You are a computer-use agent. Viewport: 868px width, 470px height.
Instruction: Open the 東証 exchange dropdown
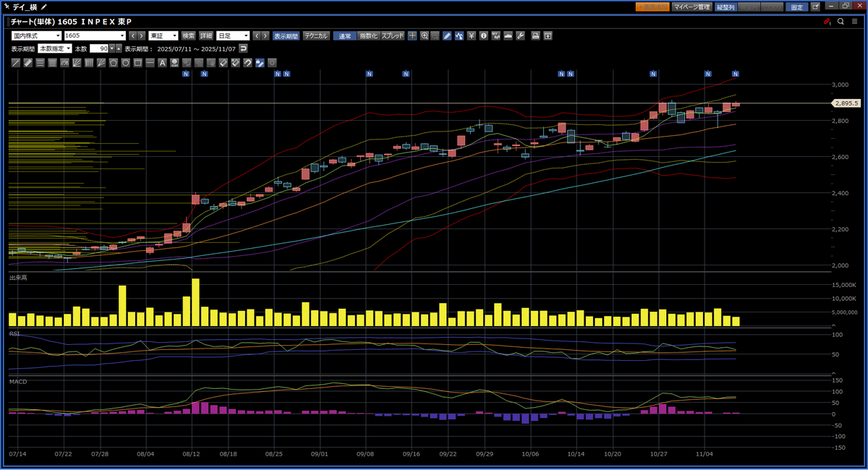(163, 35)
